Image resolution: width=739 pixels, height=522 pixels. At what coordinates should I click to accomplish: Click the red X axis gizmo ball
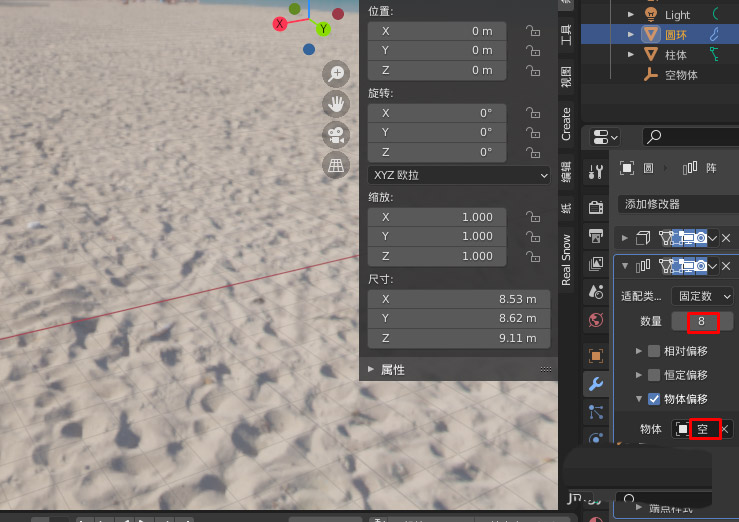point(279,23)
